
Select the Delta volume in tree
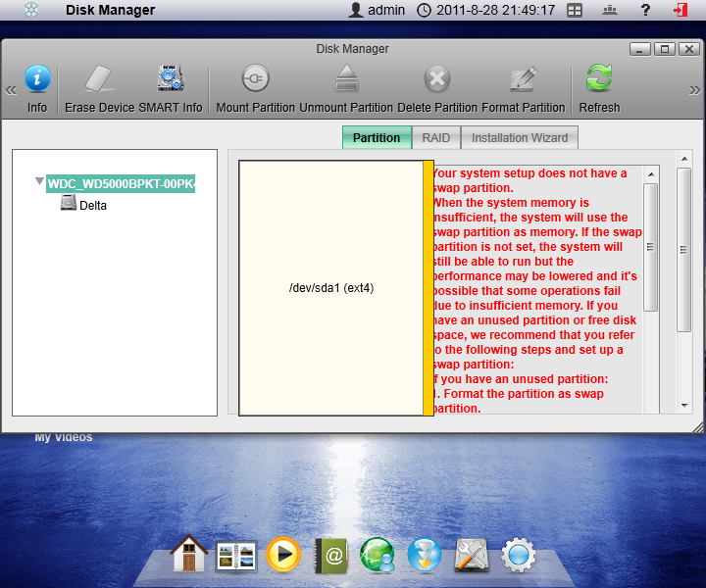pyautogui.click(x=92, y=205)
